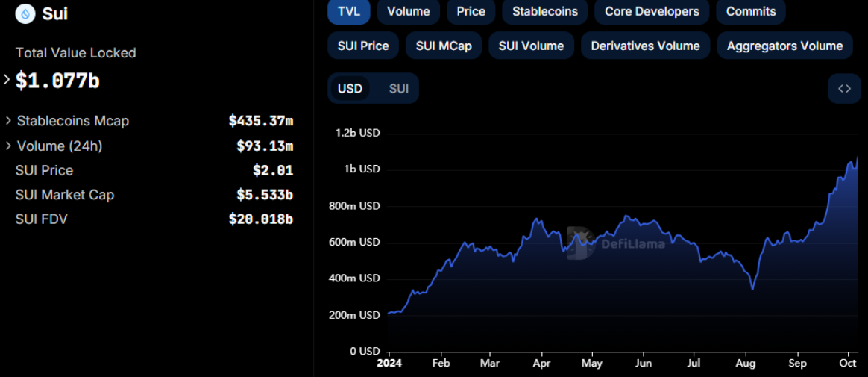Viewport: 868px width, 377px height.
Task: Expand the Total Value Locked chevron
Action: click(x=7, y=79)
